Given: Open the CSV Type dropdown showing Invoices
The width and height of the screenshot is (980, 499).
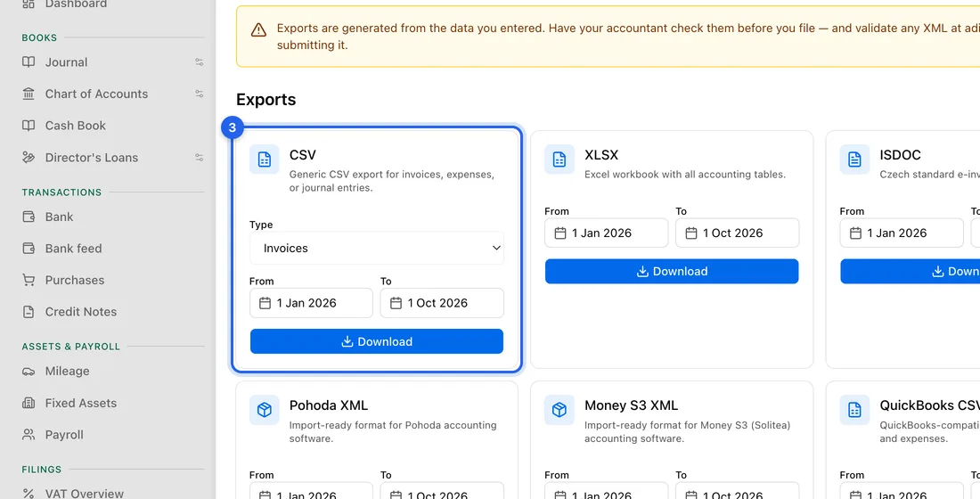Looking at the screenshot, I should tap(377, 249).
